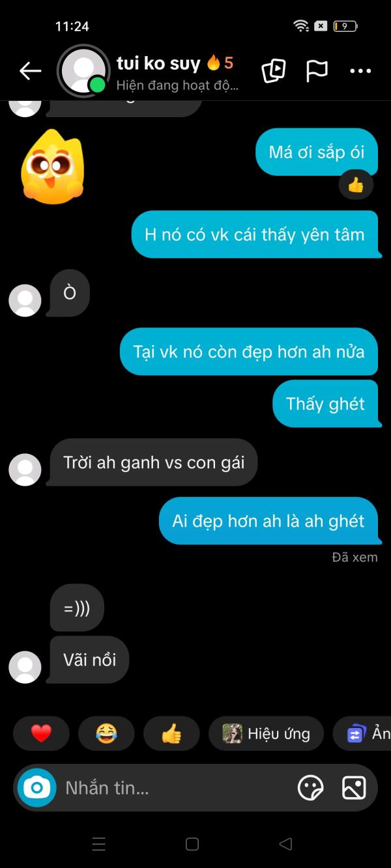The image size is (391, 868).
Task: Tap the back arrow in the header
Action: click(30, 71)
